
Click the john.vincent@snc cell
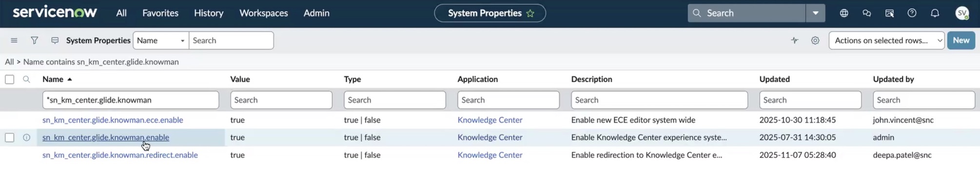[x=903, y=120]
